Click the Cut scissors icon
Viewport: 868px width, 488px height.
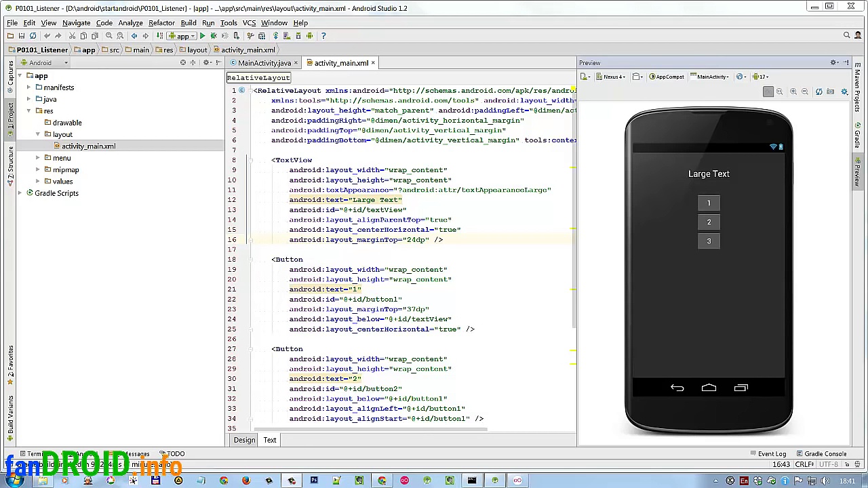point(72,36)
